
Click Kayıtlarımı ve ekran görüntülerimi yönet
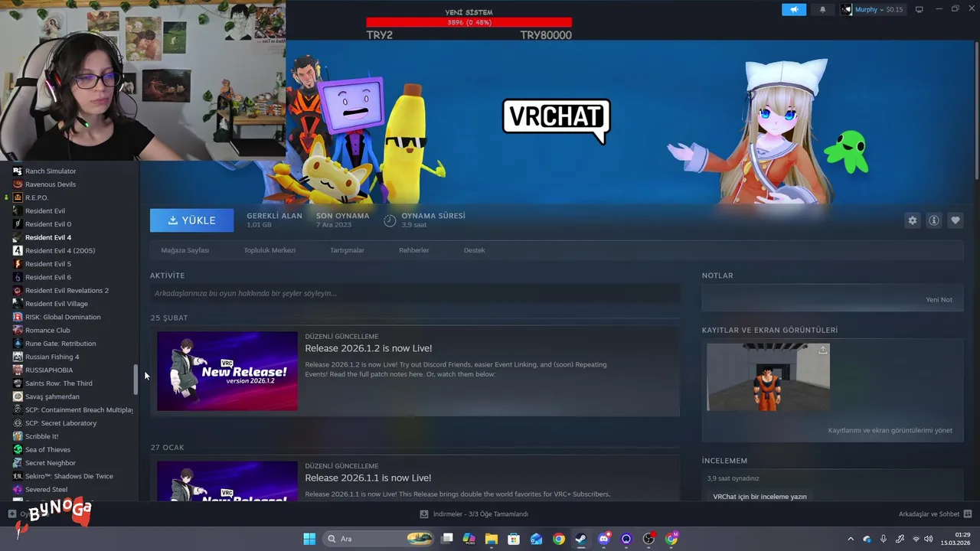(890, 430)
